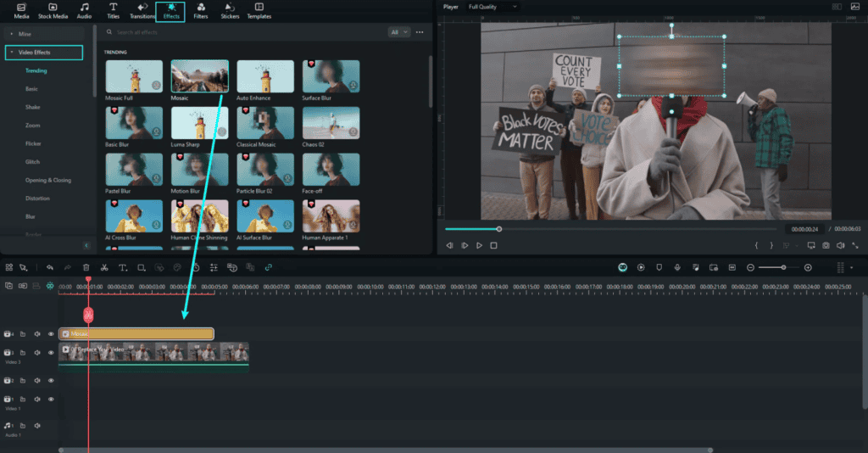Toggle visibility of track 2

tap(51, 380)
